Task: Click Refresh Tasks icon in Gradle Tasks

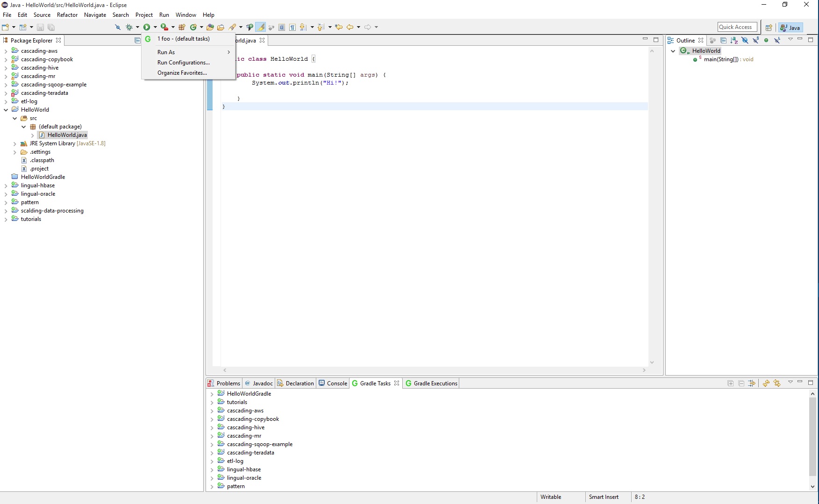Action: pyautogui.click(x=766, y=383)
